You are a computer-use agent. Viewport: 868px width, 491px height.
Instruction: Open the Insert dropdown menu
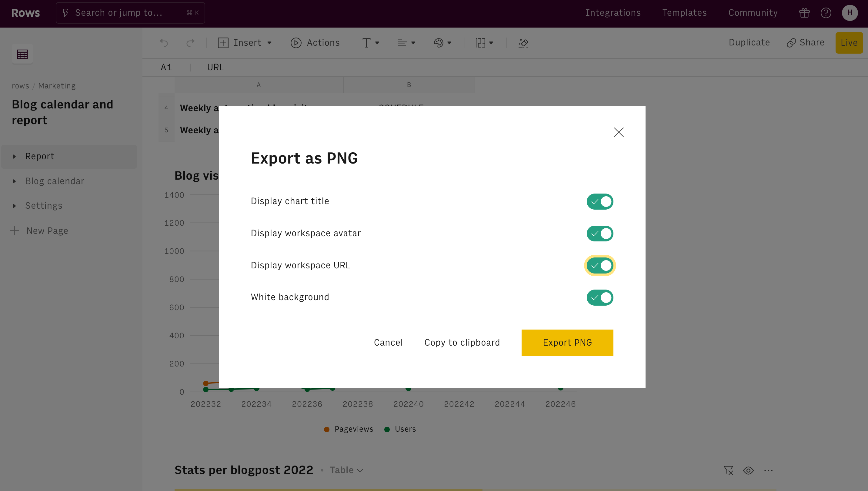[x=245, y=43]
